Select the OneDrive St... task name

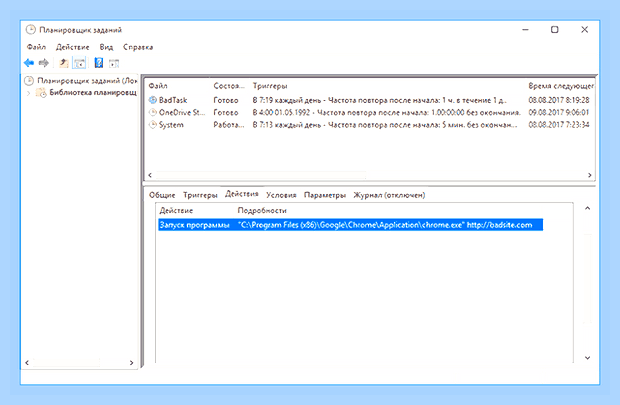(182, 112)
